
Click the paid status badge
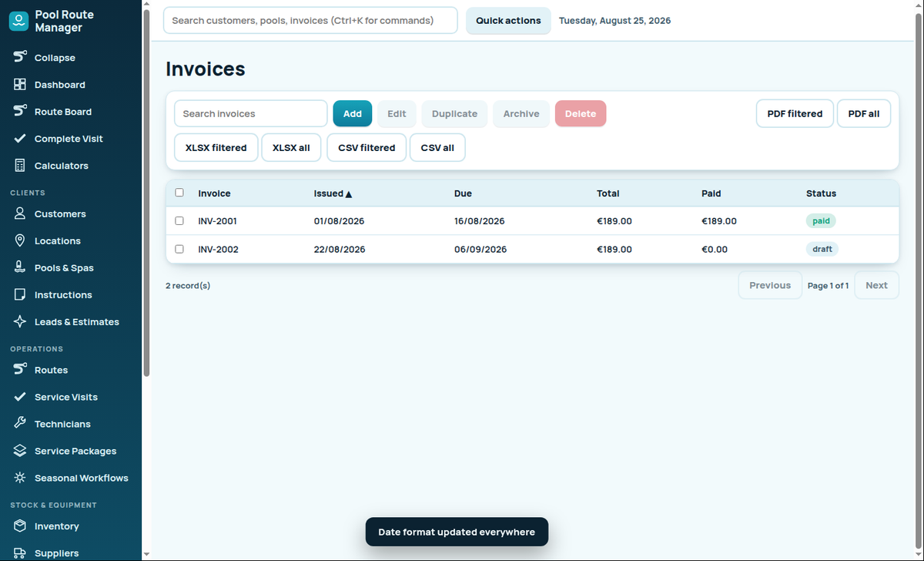pyautogui.click(x=821, y=221)
